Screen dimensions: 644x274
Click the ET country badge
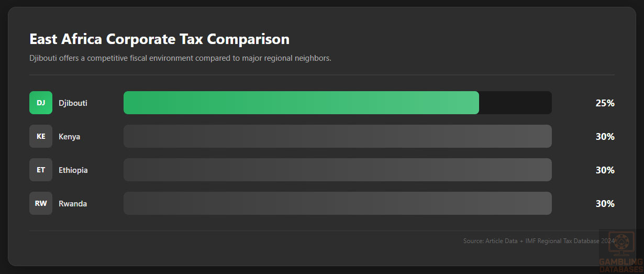41,170
